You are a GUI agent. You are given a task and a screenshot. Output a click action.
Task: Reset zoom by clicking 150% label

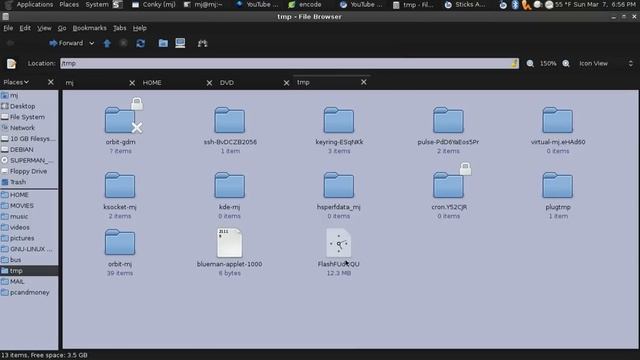548,64
